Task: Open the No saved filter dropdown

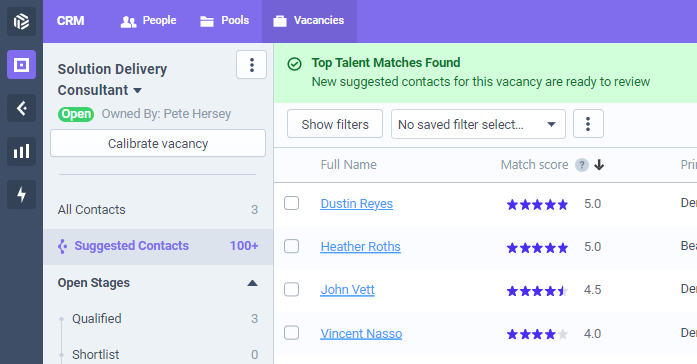Action: tap(478, 124)
